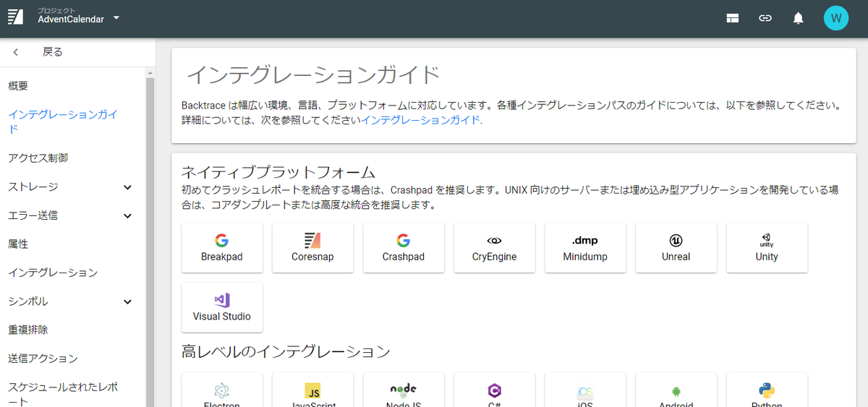
Task: Open the dashboard layout icon in header
Action: click(733, 19)
